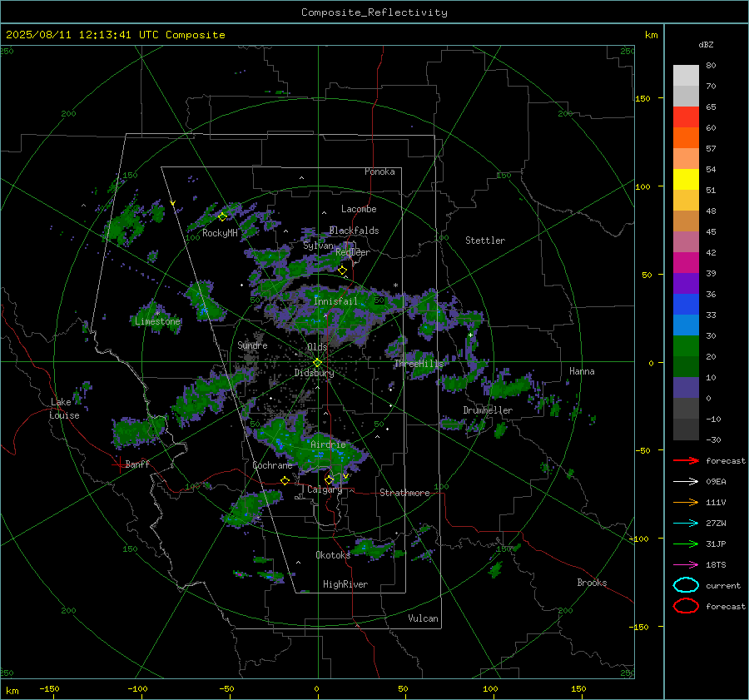Viewport: 749px width, 700px height.
Task: Select the 80 dBZ light grey swatch
Action: 686,76
